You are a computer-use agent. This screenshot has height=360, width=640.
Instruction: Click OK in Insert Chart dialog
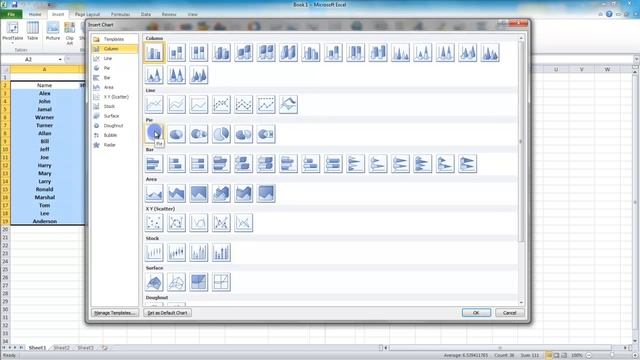coord(476,313)
